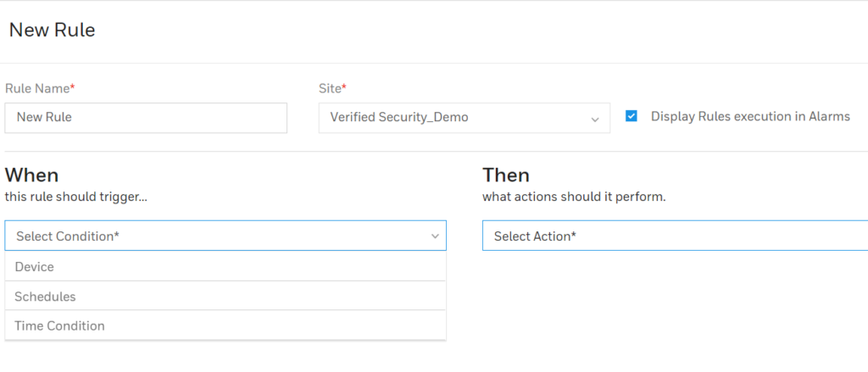This screenshot has height=372, width=868.
Task: Click the chevron in Select Condition box
Action: tap(435, 236)
